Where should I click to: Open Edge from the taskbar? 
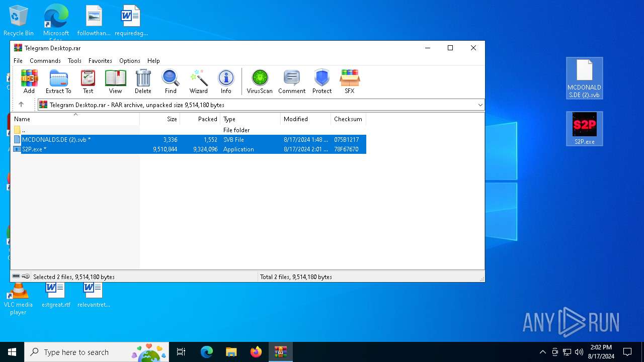pos(207,352)
